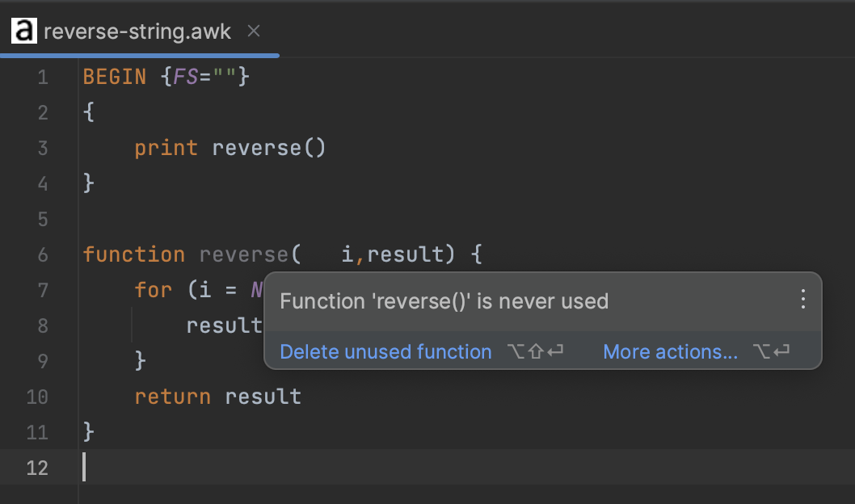Click the greyed reverse function name on line 6

point(243,254)
